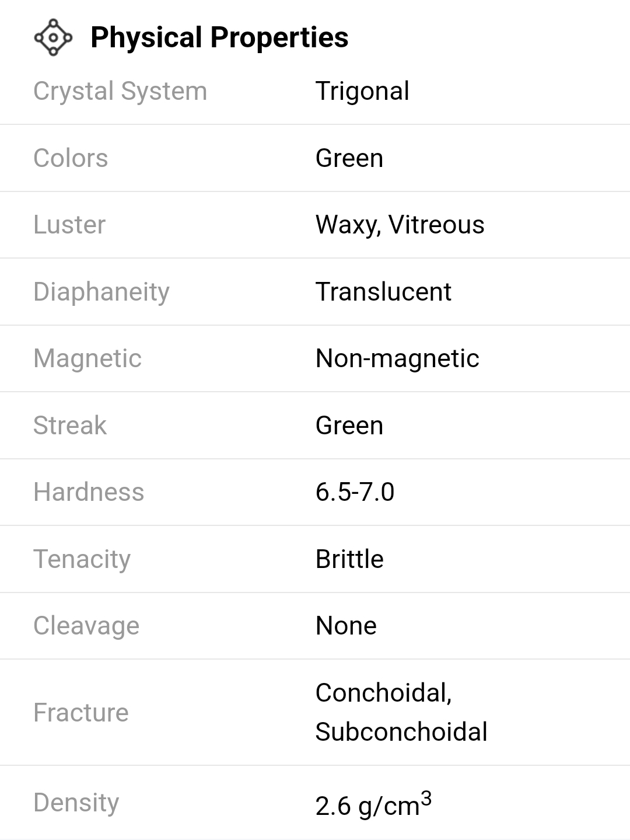Select the Luster property label
Viewport: 630px width, 840px height.
click(69, 225)
